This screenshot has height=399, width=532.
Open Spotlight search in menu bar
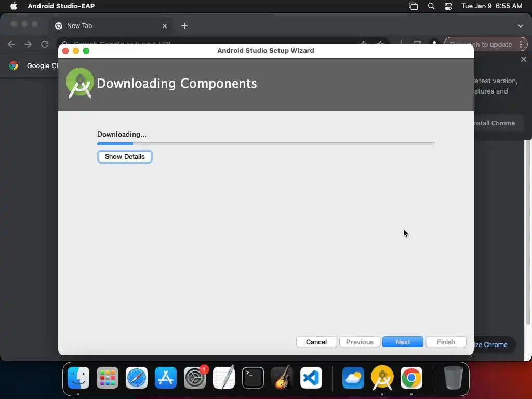431,6
